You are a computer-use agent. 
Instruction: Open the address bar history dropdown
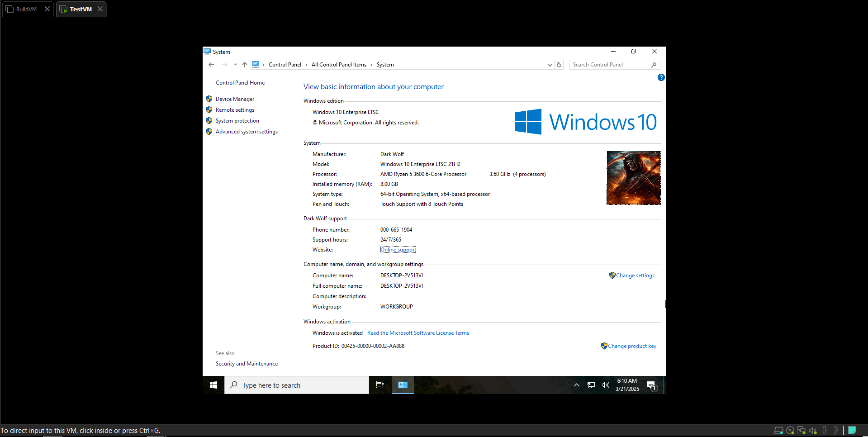click(x=550, y=65)
